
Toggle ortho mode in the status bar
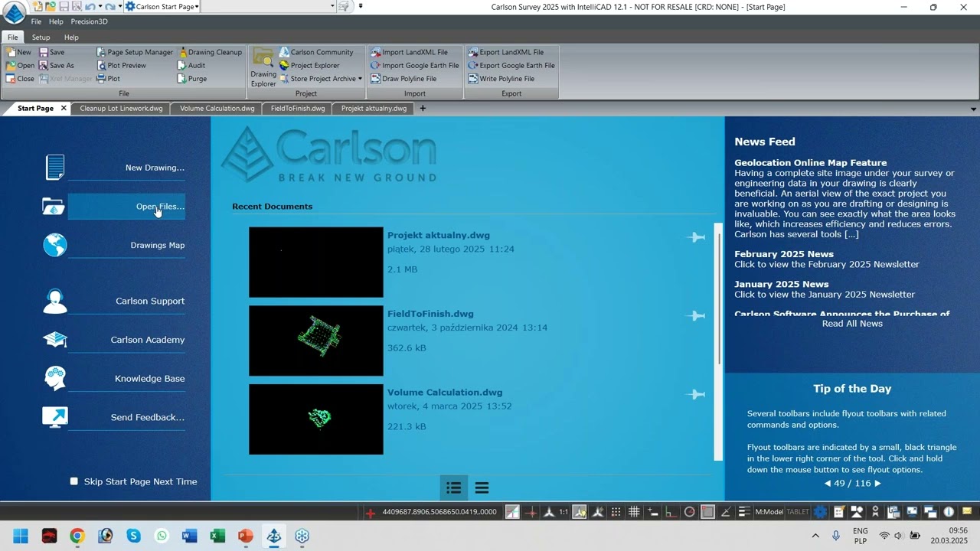pos(671,512)
